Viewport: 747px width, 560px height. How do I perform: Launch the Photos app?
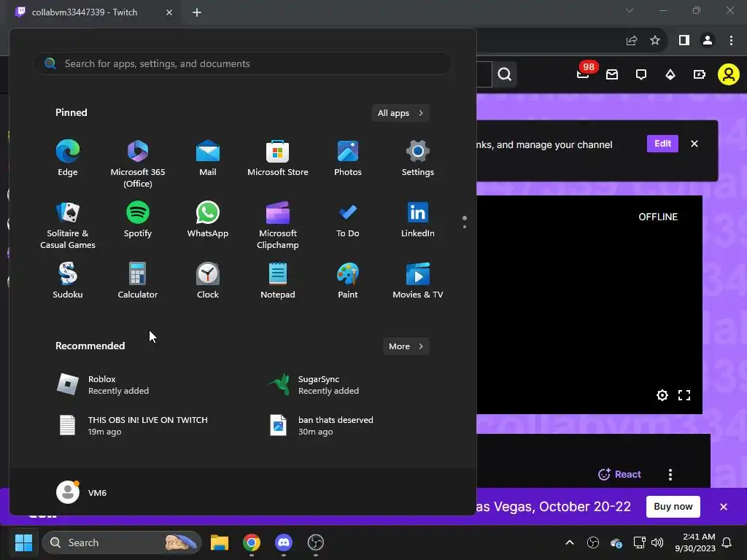[348, 158]
